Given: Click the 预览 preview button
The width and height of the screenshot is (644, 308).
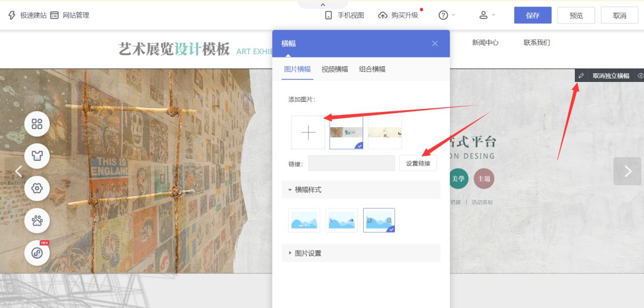Looking at the screenshot, I should coord(576,15).
